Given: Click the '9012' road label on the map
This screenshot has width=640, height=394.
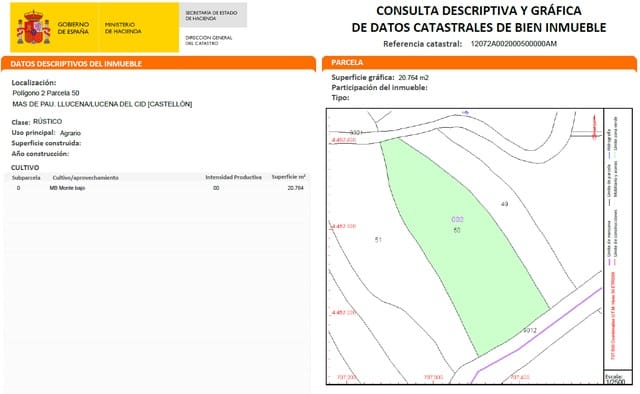Looking at the screenshot, I should click(530, 330).
